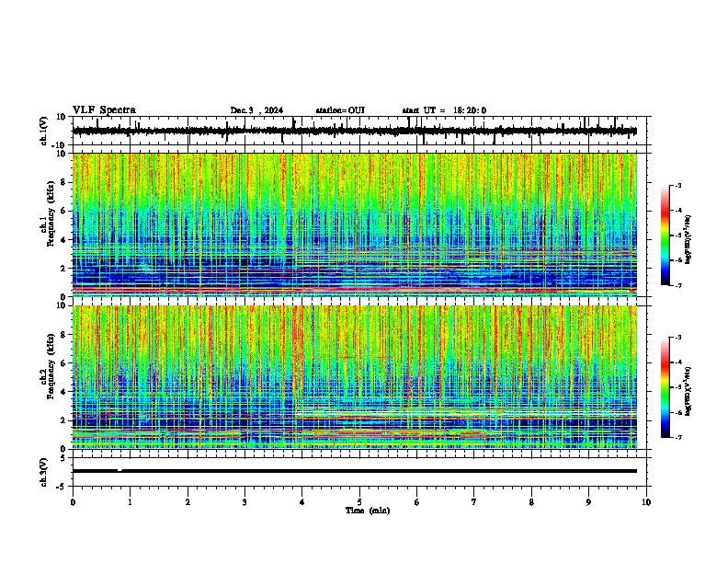
Task: Click the "2" tick on the time axis
Action: (x=188, y=502)
